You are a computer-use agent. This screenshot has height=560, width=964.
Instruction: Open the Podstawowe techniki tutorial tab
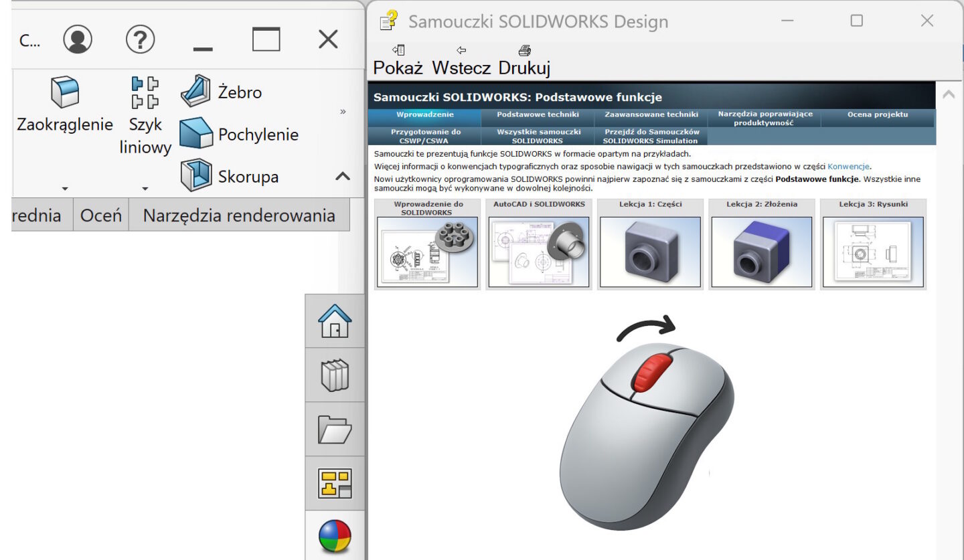tap(537, 114)
